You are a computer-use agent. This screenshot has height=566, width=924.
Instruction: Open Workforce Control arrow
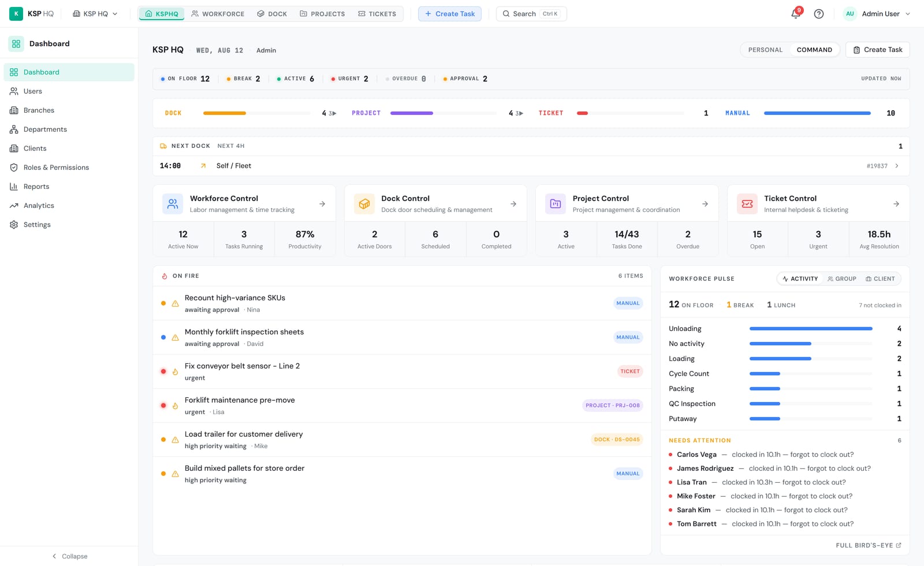pyautogui.click(x=322, y=204)
